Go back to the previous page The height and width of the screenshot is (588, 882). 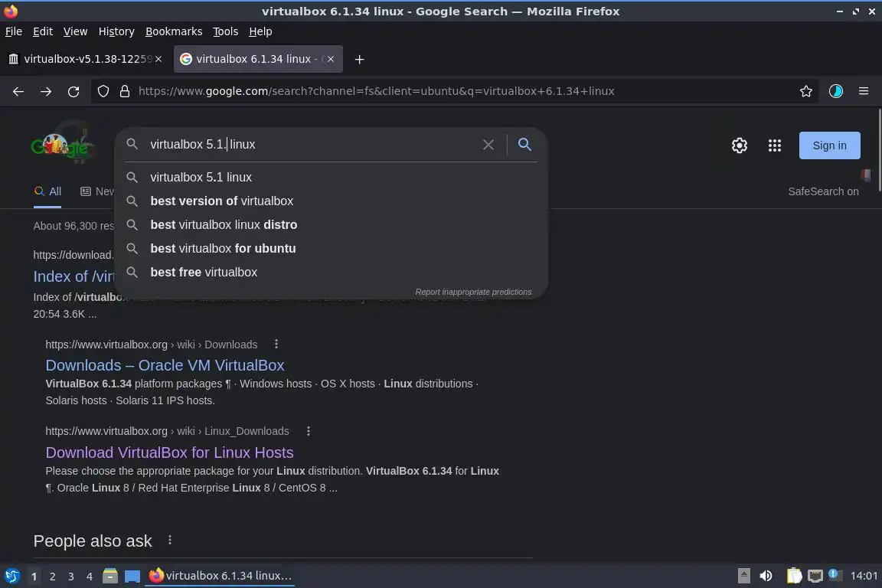(x=18, y=91)
